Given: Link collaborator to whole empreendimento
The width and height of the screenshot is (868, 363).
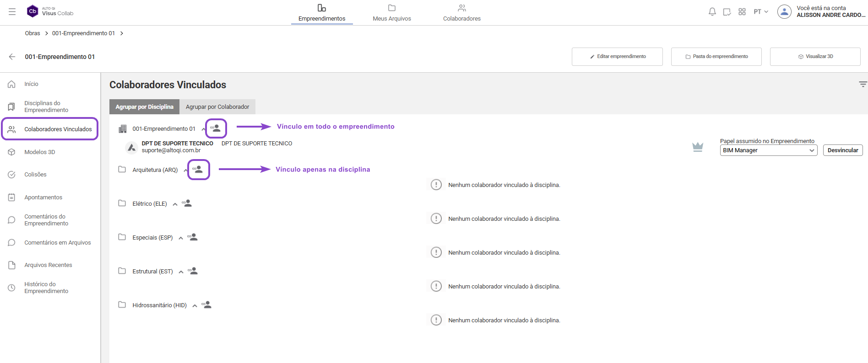Looking at the screenshot, I should tap(216, 128).
